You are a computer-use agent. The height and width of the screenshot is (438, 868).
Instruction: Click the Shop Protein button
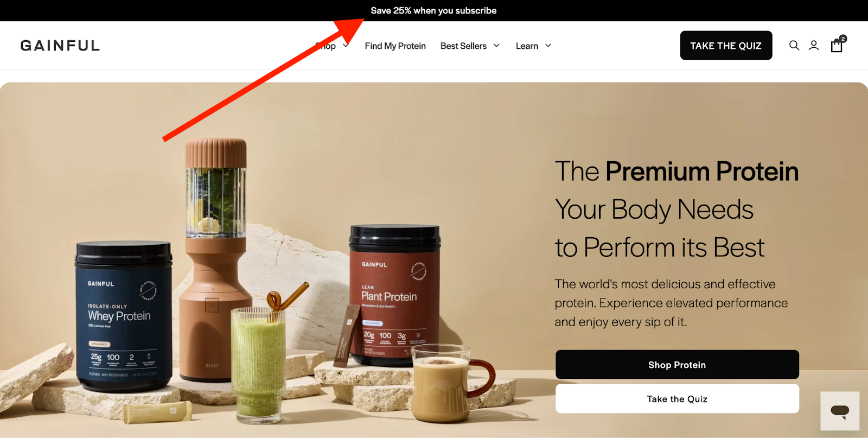(x=677, y=365)
